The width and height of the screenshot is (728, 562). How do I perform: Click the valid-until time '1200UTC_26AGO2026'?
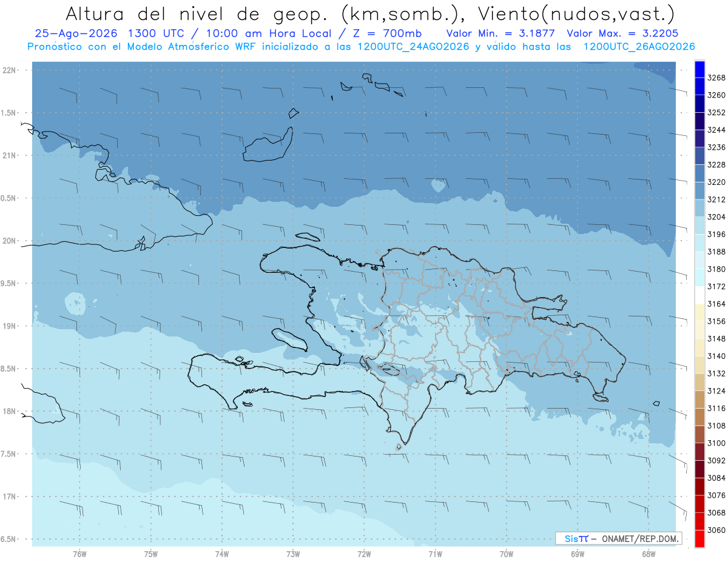(x=639, y=47)
